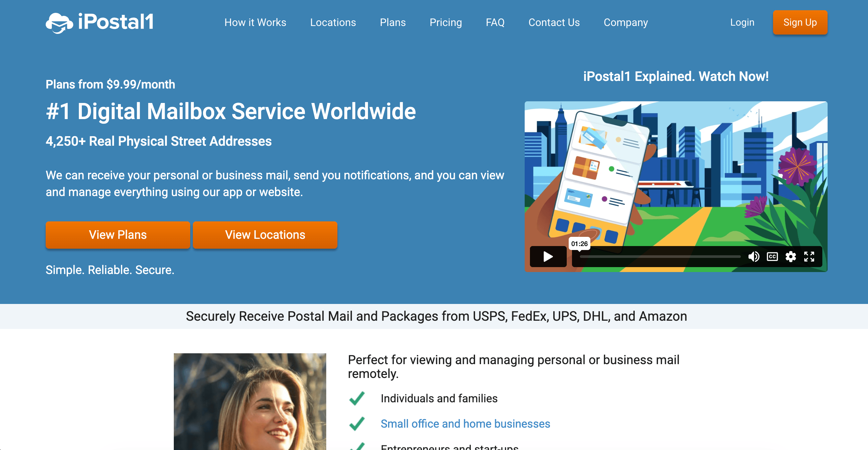
Task: Click the View Locations button
Action: [265, 235]
